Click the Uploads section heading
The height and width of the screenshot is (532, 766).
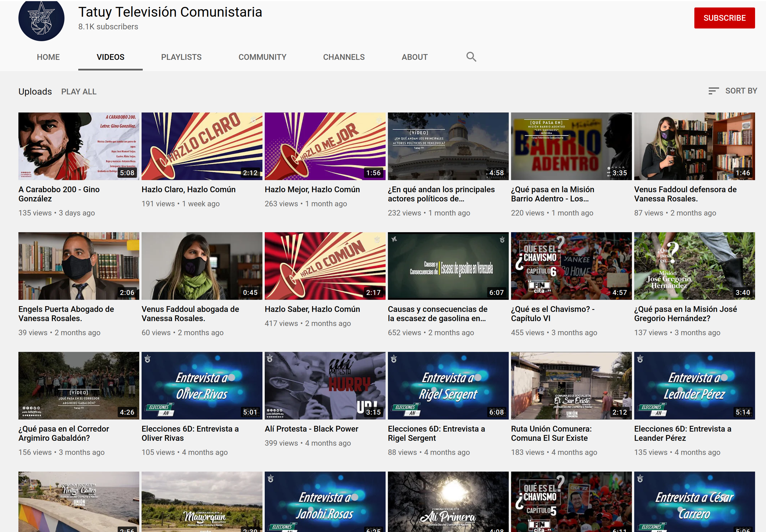(35, 92)
